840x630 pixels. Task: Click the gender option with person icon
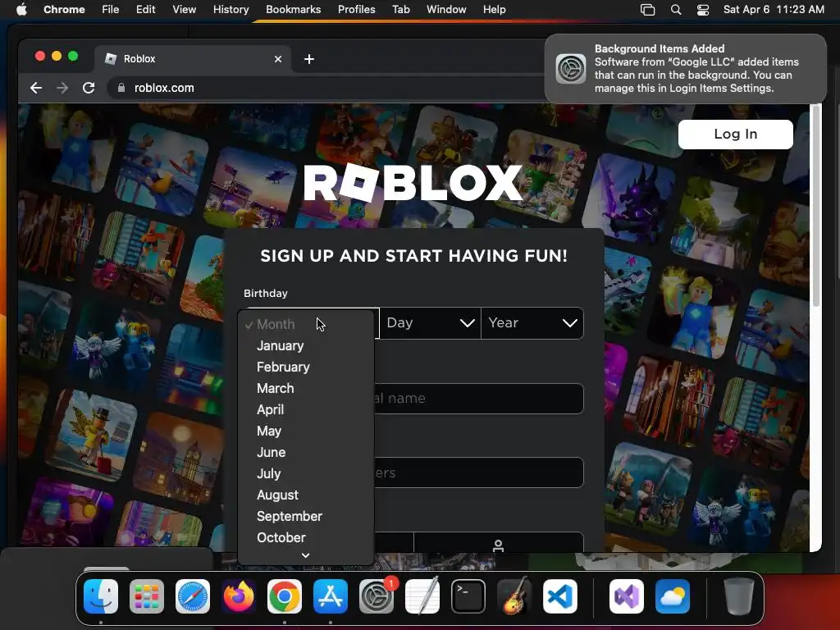pos(498,542)
